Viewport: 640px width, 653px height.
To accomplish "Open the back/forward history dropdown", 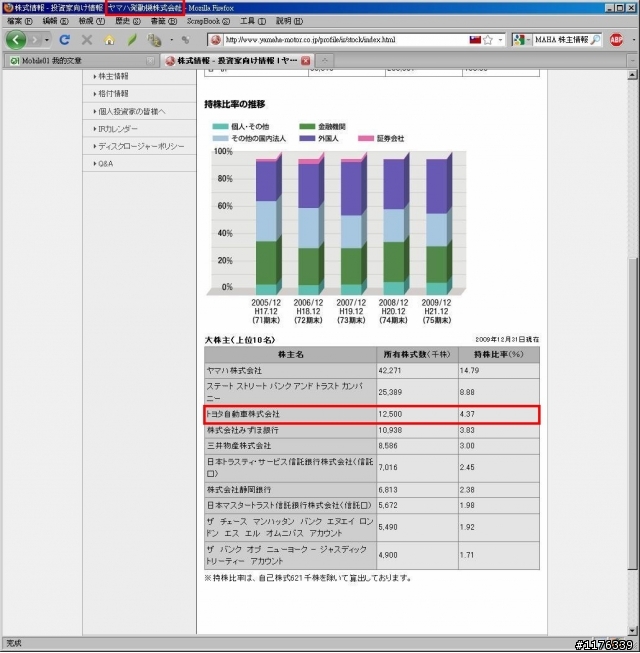I will [47, 40].
